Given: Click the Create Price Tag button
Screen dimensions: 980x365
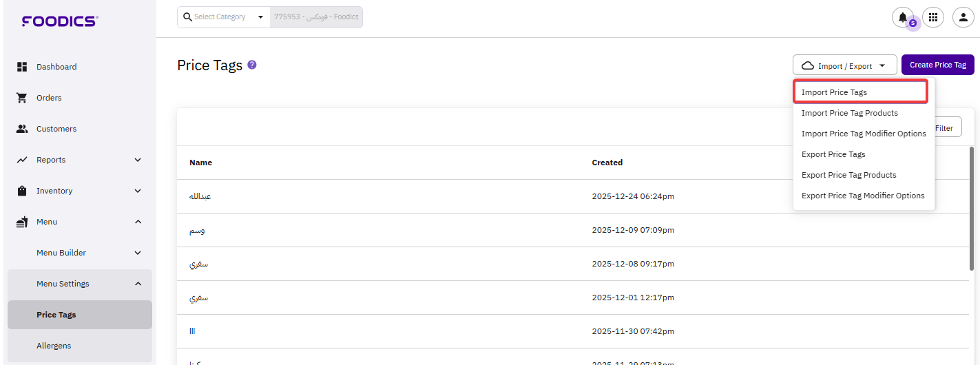Looking at the screenshot, I should pos(937,65).
